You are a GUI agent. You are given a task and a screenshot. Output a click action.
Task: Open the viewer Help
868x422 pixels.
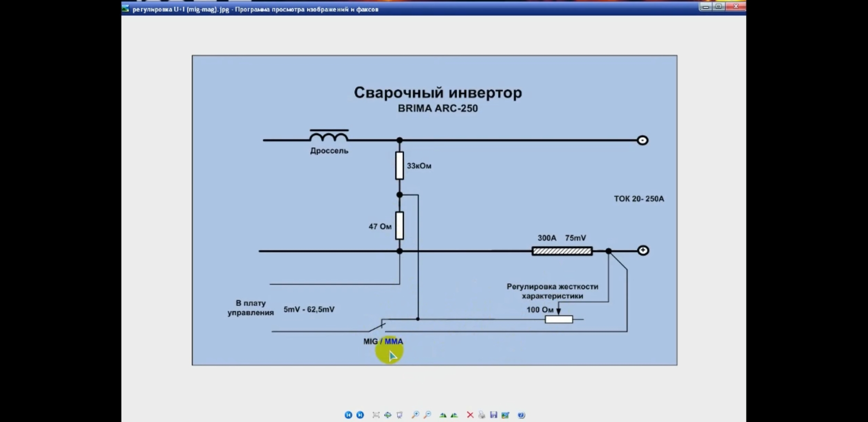521,415
